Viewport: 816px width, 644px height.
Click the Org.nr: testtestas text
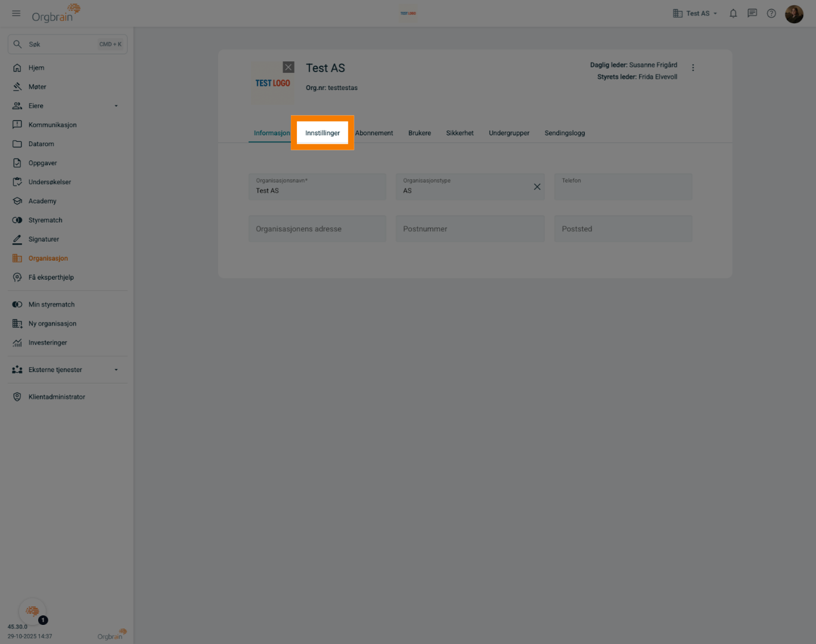tap(332, 88)
